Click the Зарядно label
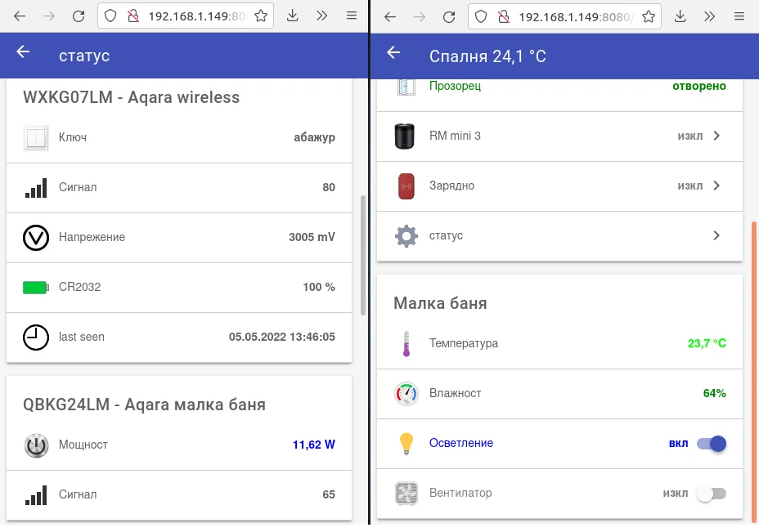 tap(451, 186)
